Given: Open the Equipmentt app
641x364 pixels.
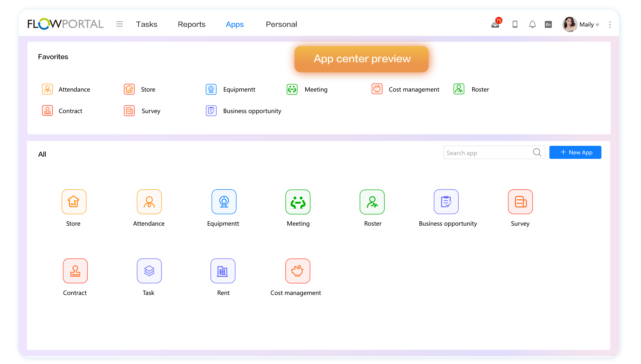Looking at the screenshot, I should tap(224, 202).
